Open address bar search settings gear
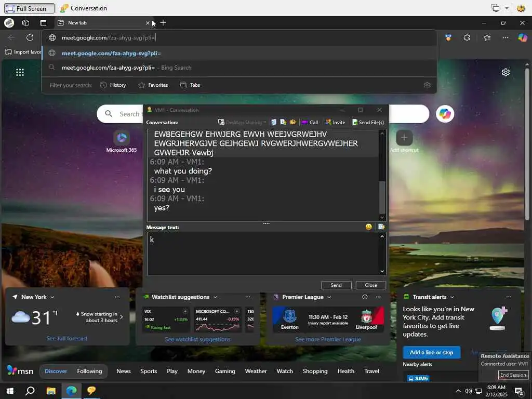Screen dimensions: 532x399 point(427,85)
